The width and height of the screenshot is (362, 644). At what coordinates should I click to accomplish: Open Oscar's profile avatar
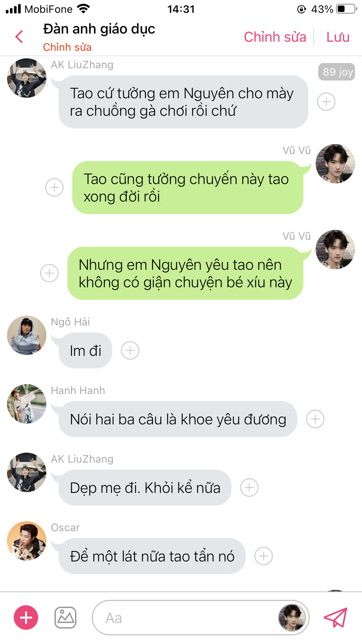pos(27,541)
